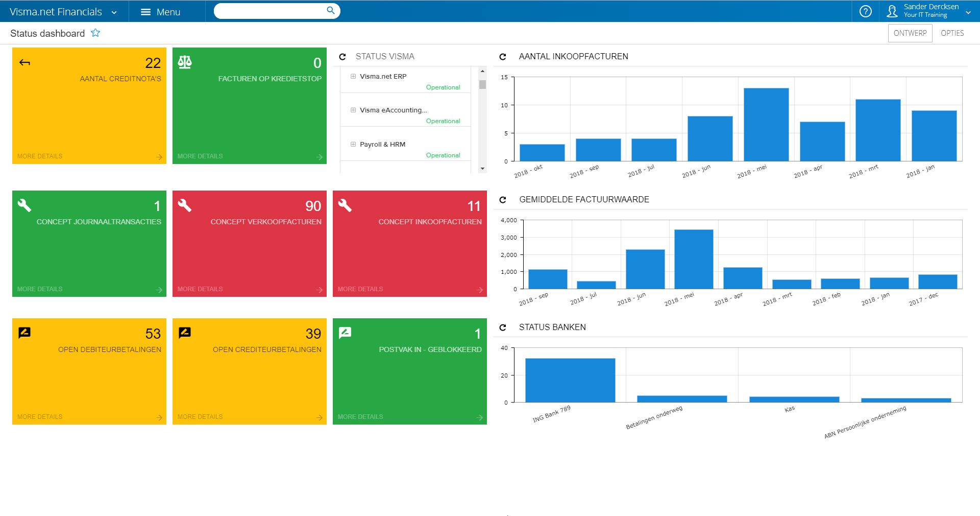
Task: Open the Sander Dercksen account dropdown
Action: 969,11
